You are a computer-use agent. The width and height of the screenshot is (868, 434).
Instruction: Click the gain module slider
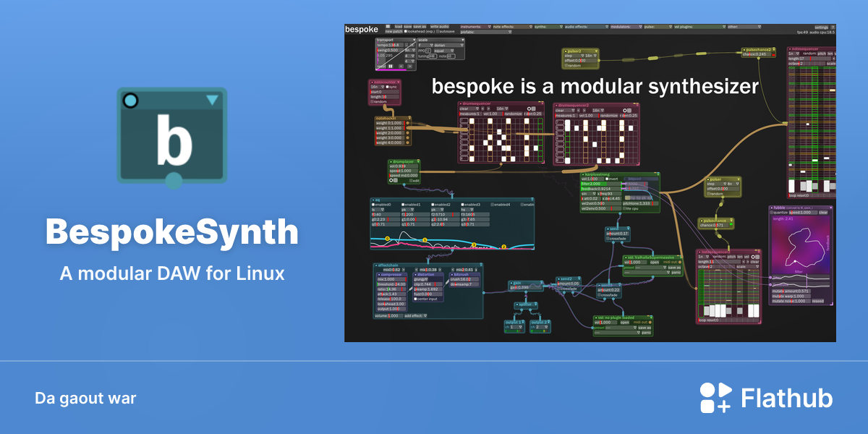click(x=525, y=287)
